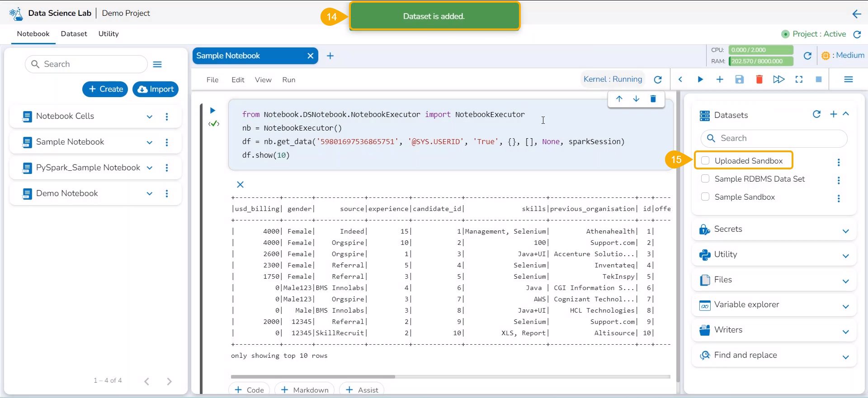The height and width of the screenshot is (398, 868).
Task: Expand the Demo Notebook entry chevron
Action: [x=150, y=193]
